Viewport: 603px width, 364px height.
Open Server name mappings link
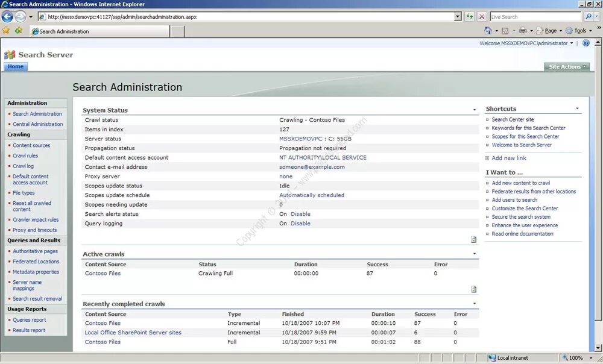(x=27, y=285)
